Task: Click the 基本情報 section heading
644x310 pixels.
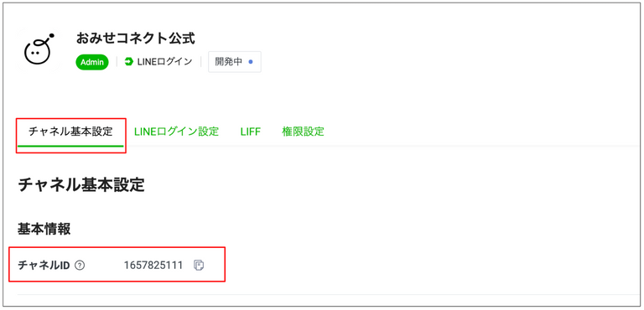Action: pyautogui.click(x=44, y=230)
